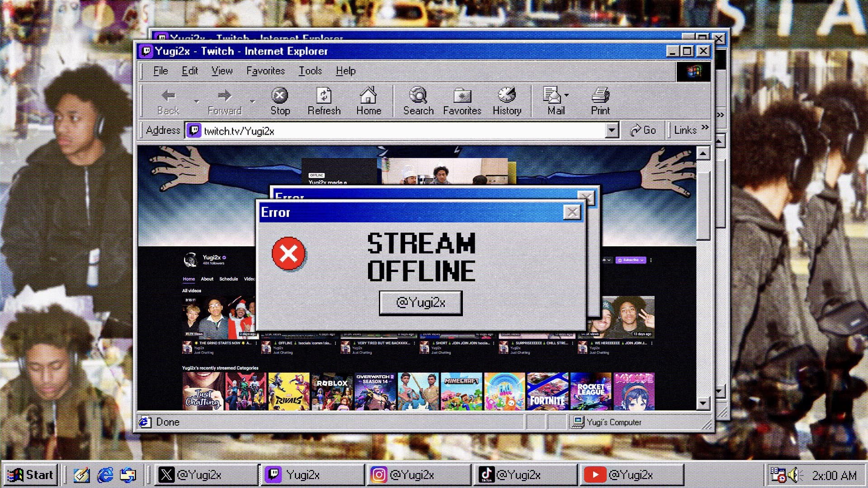Click the @Yugi2x button in error dialog

point(420,303)
